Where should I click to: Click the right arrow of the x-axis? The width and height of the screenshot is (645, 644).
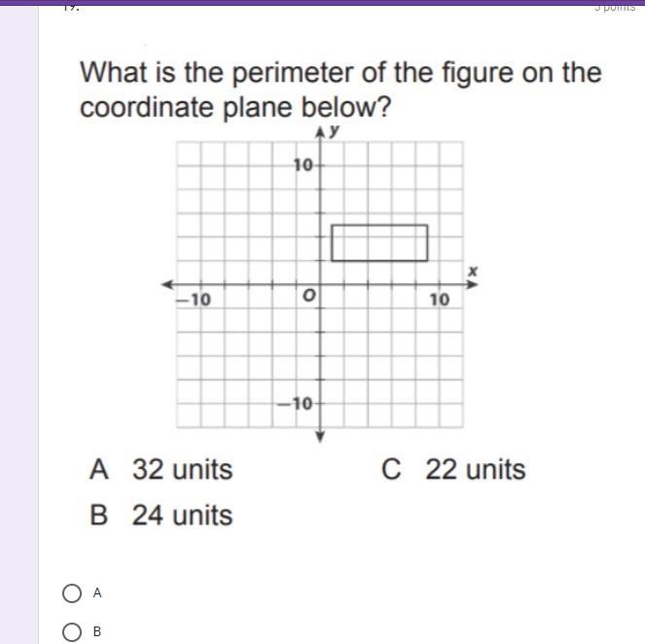click(476, 284)
